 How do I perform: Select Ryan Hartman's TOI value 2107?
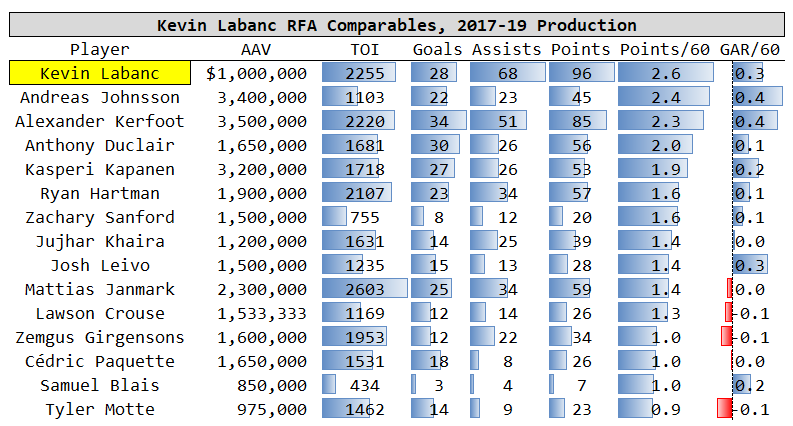[365, 194]
